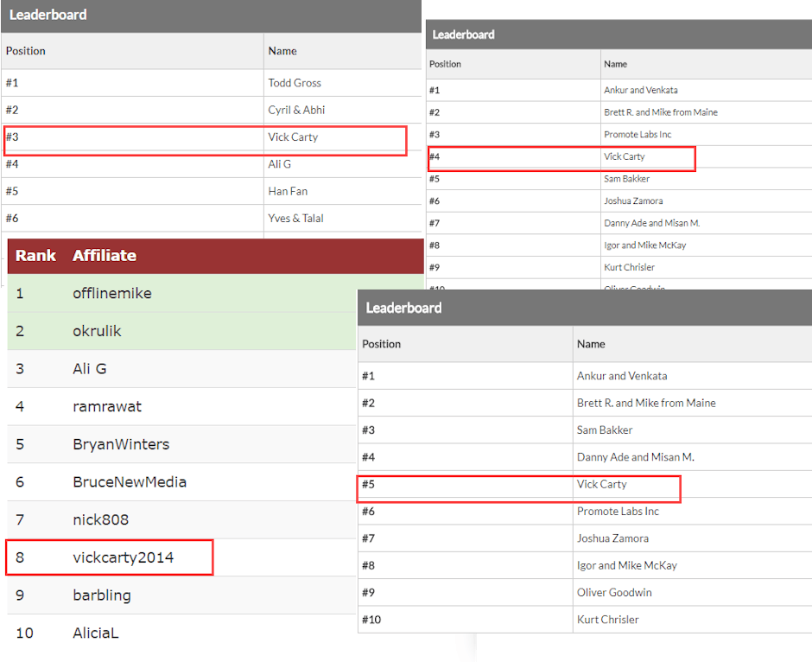Image resolution: width=812 pixels, height=662 pixels.
Task: Click Vick Carty ranked #3
Action: 293,137
